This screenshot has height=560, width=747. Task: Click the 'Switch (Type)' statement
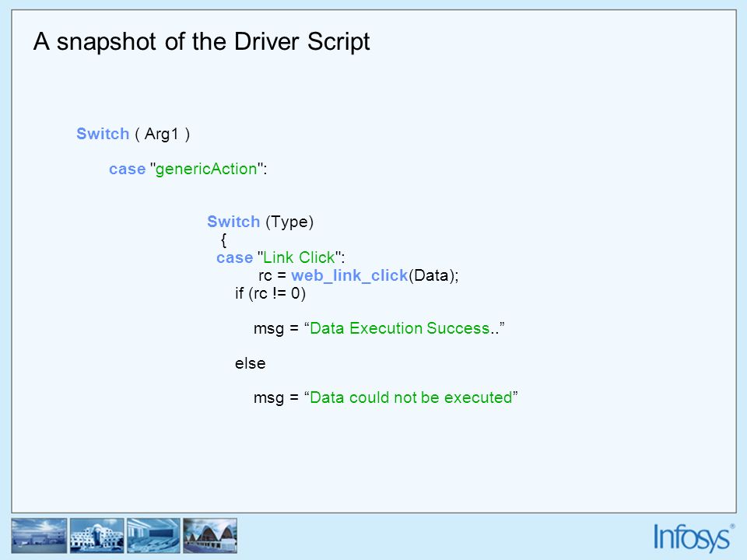(260, 222)
